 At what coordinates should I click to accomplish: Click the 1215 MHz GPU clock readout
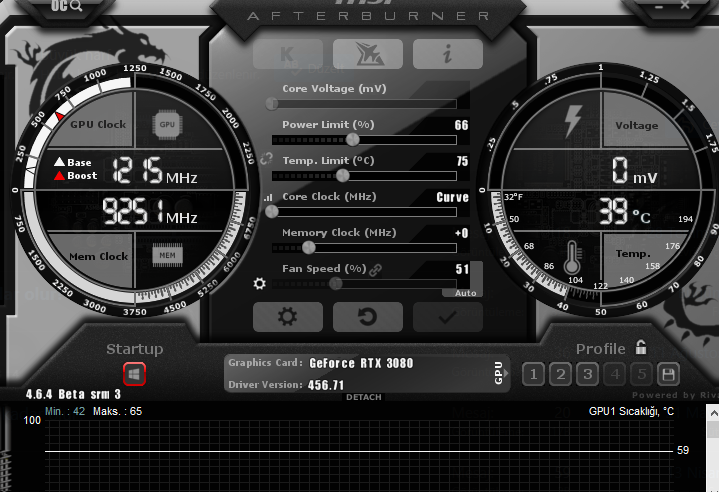tap(155, 171)
